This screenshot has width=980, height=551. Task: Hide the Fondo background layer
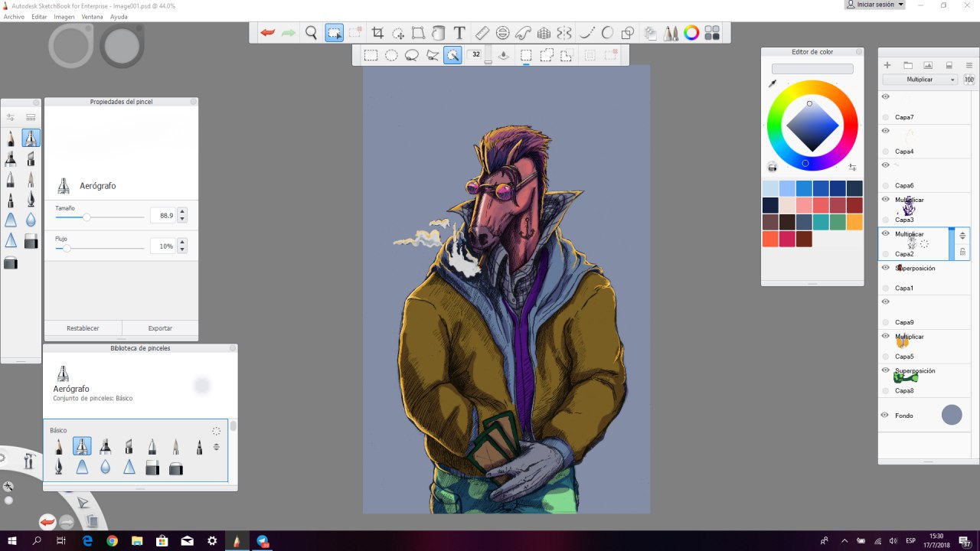885,415
